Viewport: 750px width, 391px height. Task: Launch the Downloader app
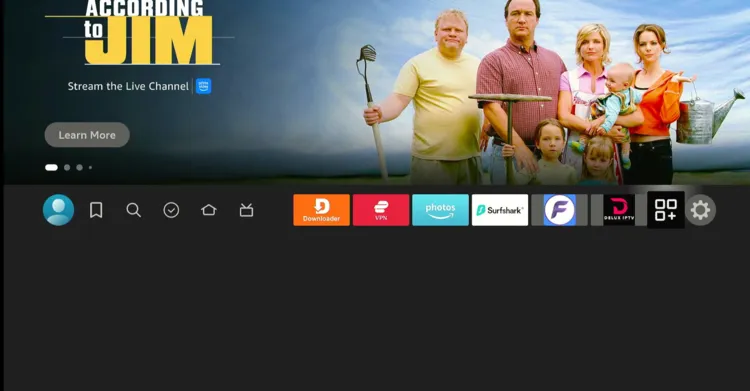[x=321, y=210]
